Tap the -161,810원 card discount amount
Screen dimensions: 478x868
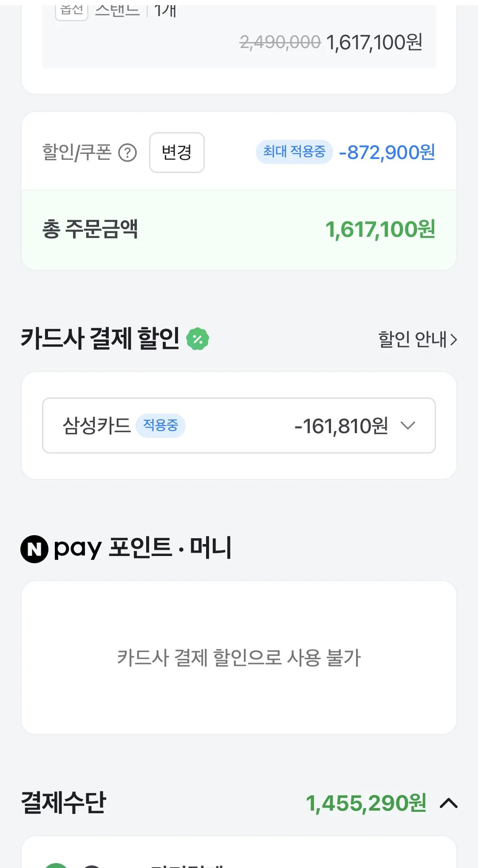[341, 426]
